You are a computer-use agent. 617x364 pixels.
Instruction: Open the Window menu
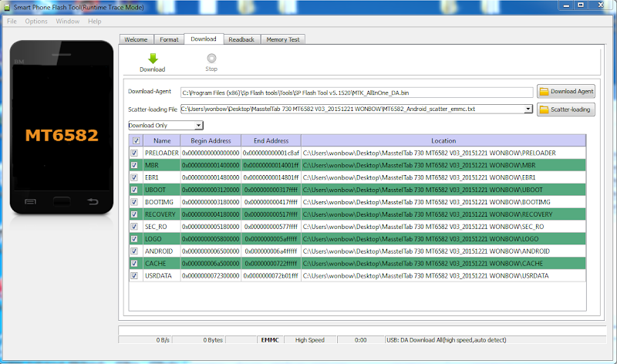tap(68, 22)
